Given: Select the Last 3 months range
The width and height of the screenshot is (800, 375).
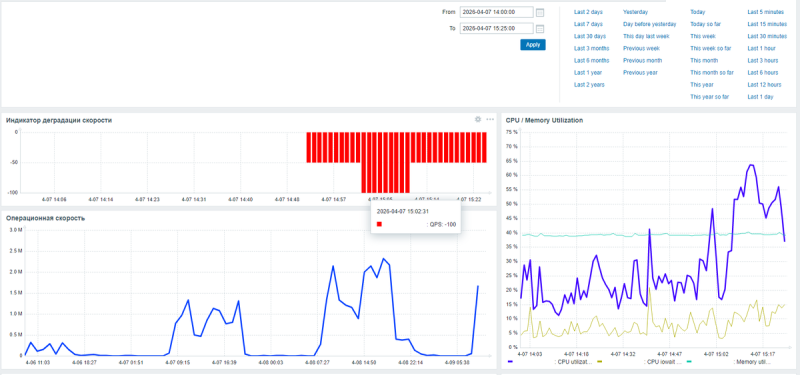Looking at the screenshot, I should (x=591, y=48).
